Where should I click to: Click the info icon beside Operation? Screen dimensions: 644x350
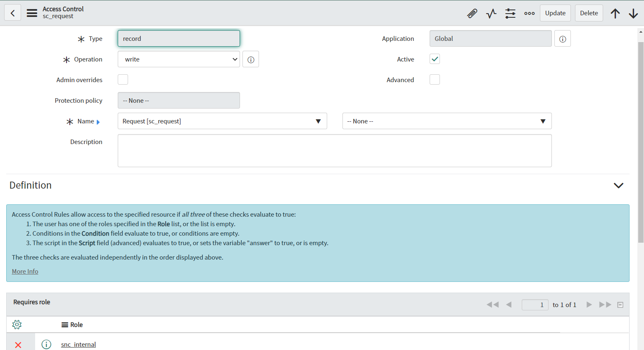pos(250,59)
